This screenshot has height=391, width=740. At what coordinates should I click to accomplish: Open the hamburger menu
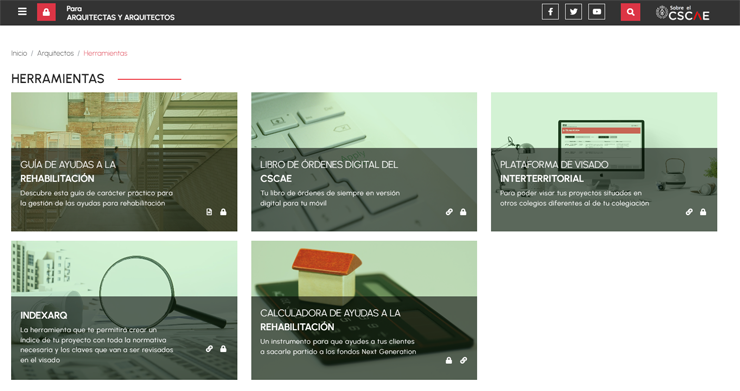pos(22,12)
